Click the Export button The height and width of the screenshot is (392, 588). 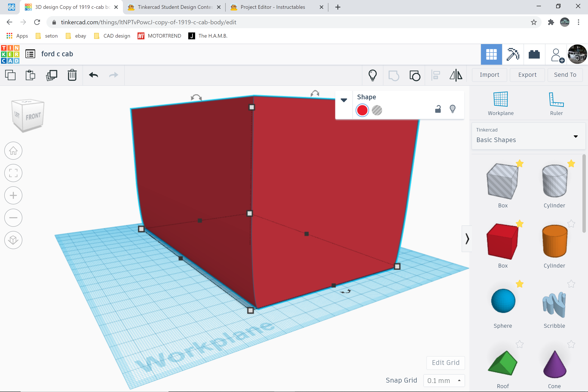[x=527, y=74]
